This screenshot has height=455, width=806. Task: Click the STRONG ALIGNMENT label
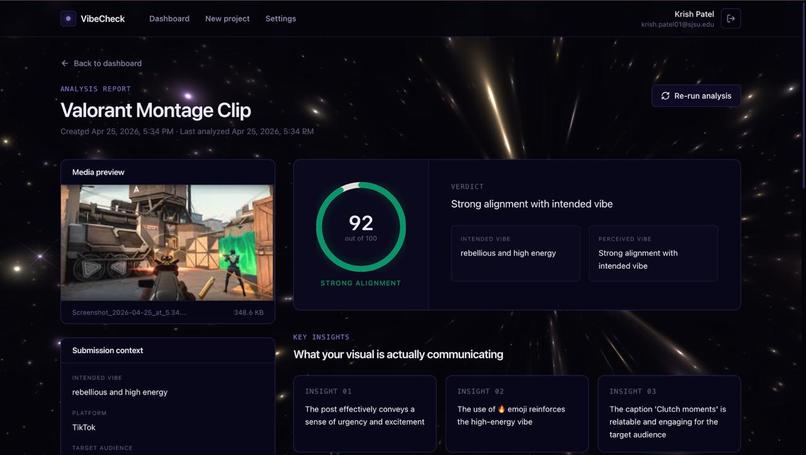[x=361, y=283]
